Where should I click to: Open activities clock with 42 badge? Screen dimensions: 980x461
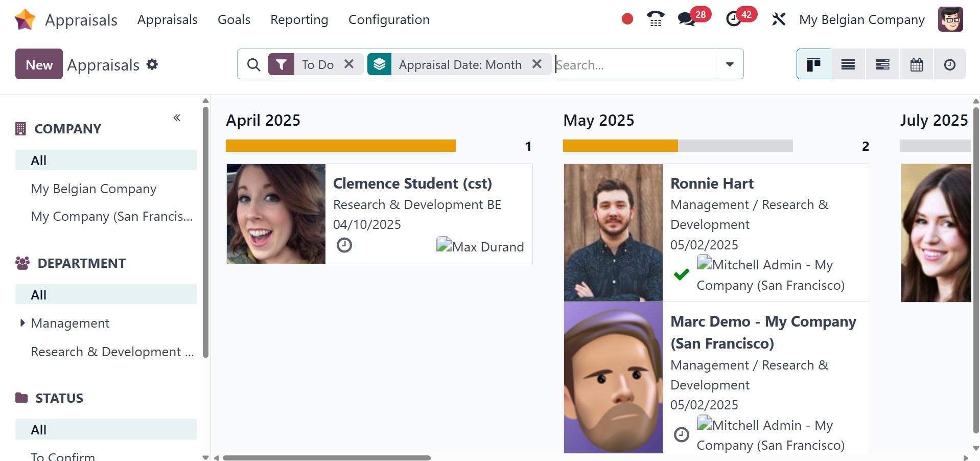pos(734,19)
